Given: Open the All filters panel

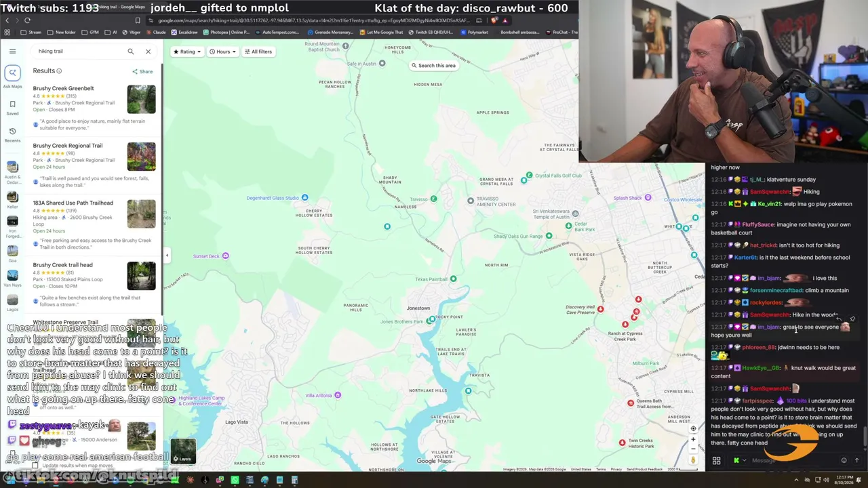Looking at the screenshot, I should pyautogui.click(x=258, y=52).
